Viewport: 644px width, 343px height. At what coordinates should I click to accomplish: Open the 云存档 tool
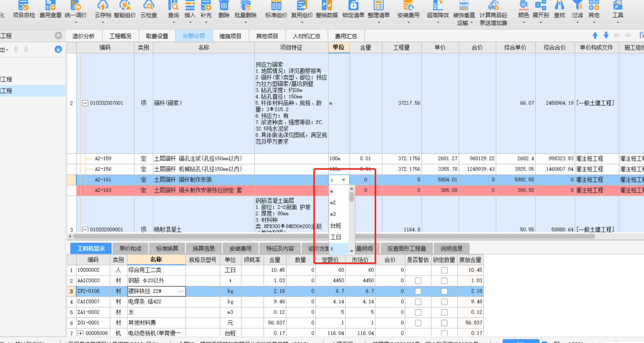102,6
